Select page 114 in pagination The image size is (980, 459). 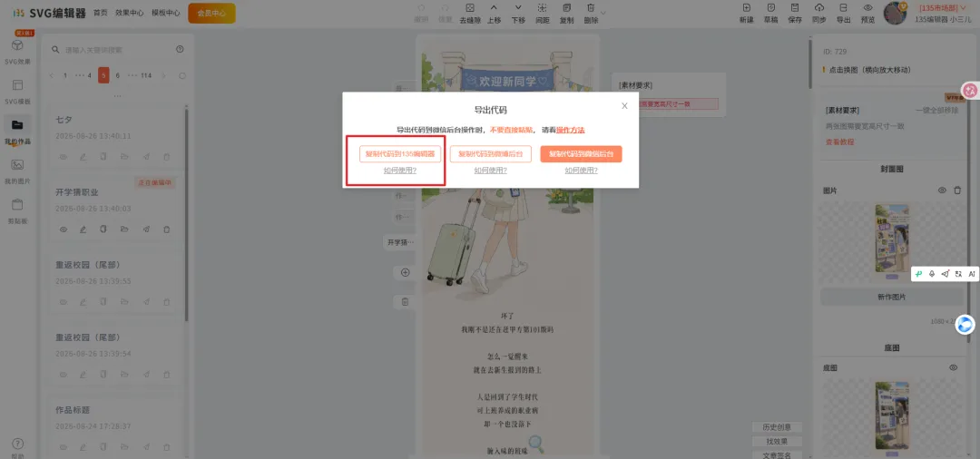click(x=146, y=75)
